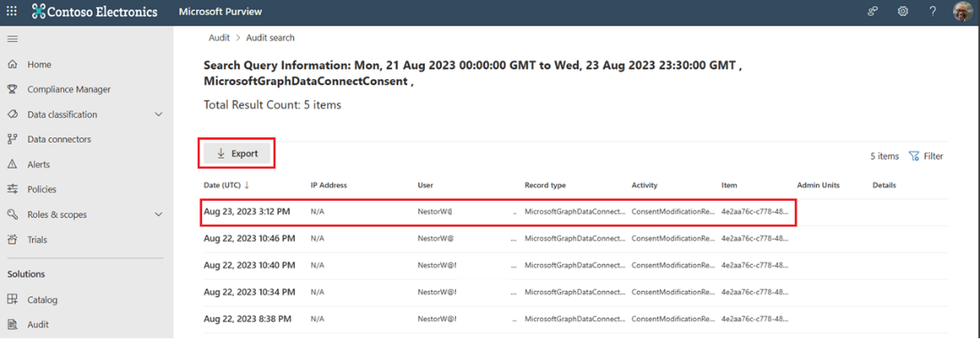Click the Microsoft Purview title

coord(220,12)
